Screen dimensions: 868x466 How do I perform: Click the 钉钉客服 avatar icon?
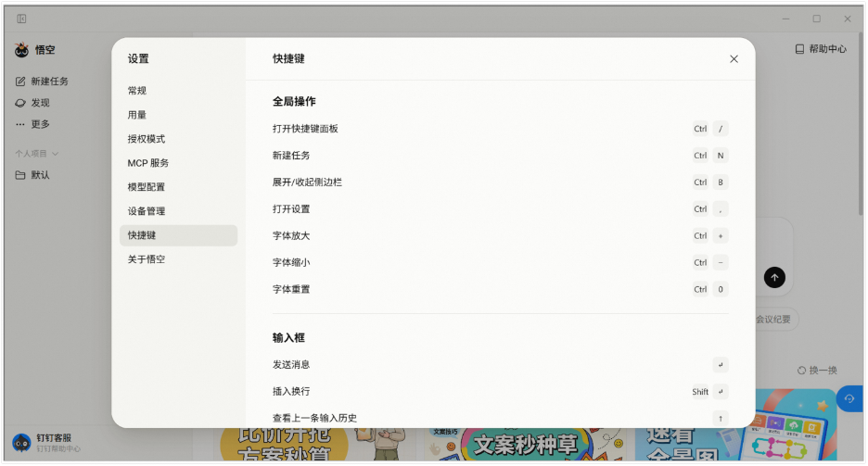21,443
